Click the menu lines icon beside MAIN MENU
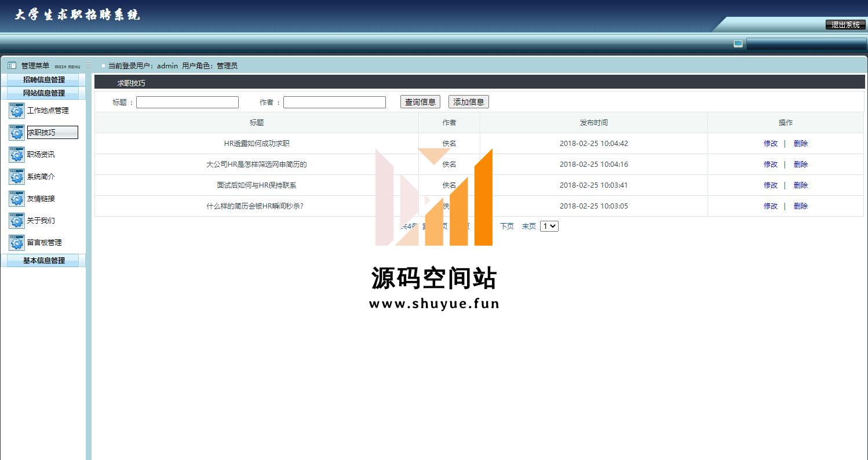868x460 pixels. tap(89, 65)
